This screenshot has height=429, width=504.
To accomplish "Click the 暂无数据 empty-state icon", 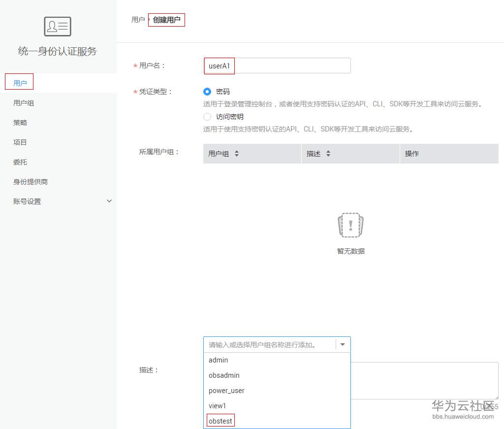I will click(x=350, y=225).
